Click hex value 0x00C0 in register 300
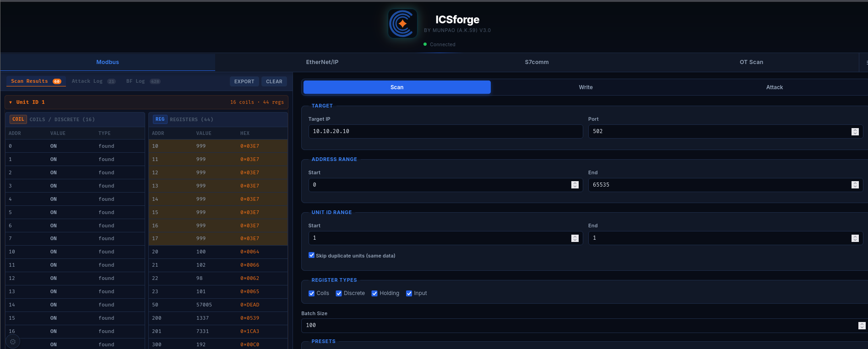The image size is (868, 349). pyautogui.click(x=250, y=344)
